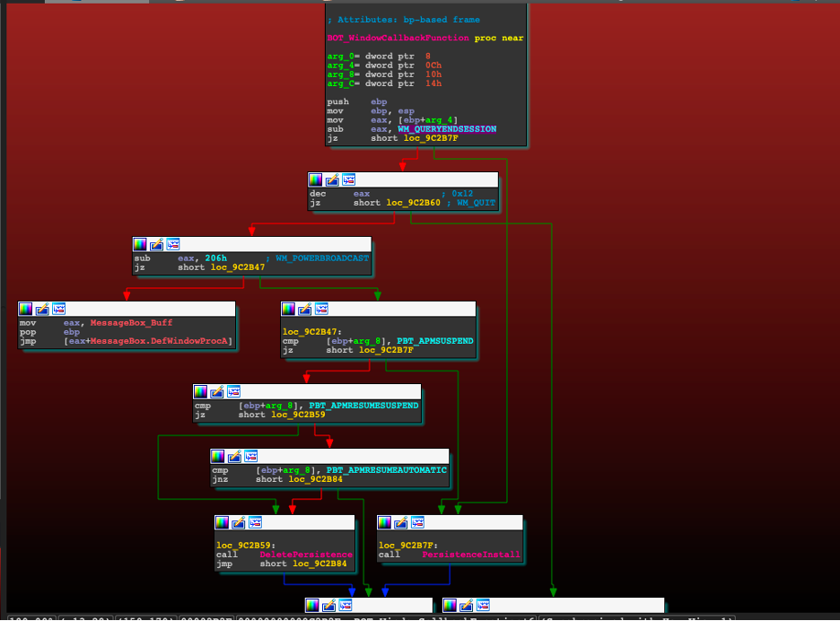
Task: Click group nodes icon on MessageBox_Buff node
Action: [58, 310]
